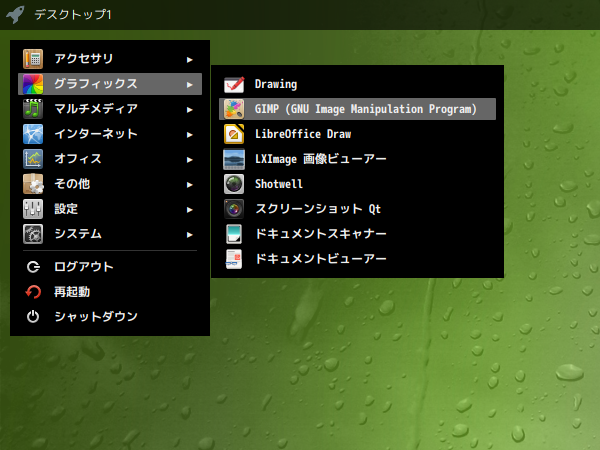
Task: Click the GIMP icon
Action: click(x=234, y=109)
